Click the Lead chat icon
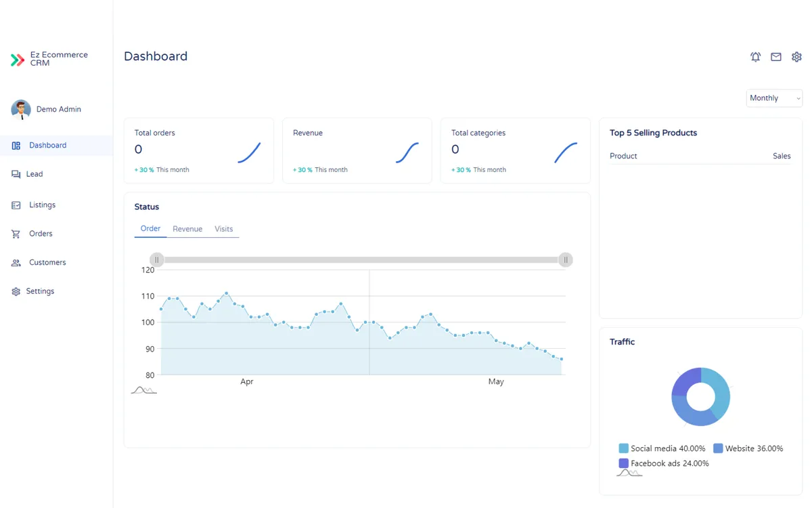This screenshot has height=508, width=812. [16, 174]
